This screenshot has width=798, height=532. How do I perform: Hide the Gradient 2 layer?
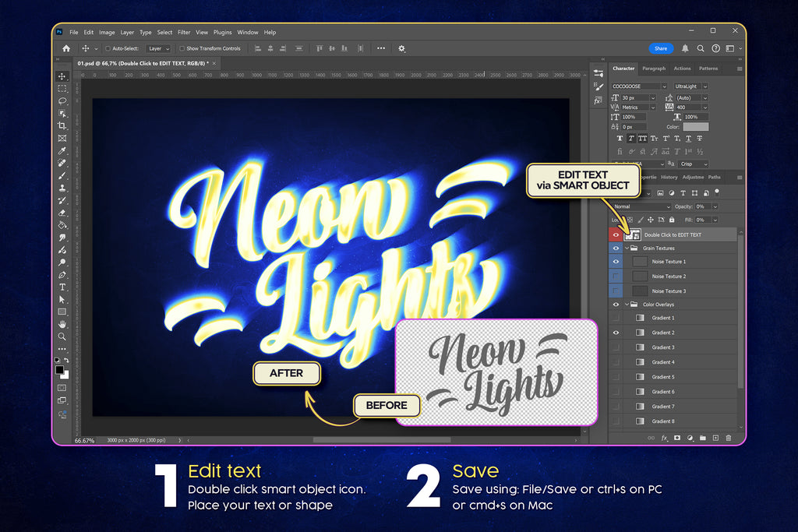[x=616, y=333]
